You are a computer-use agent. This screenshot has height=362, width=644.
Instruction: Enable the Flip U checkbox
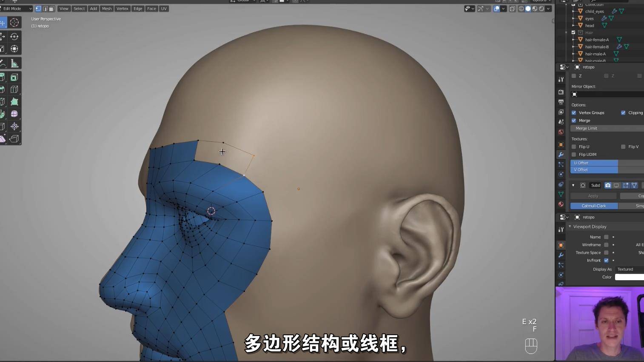point(574,147)
